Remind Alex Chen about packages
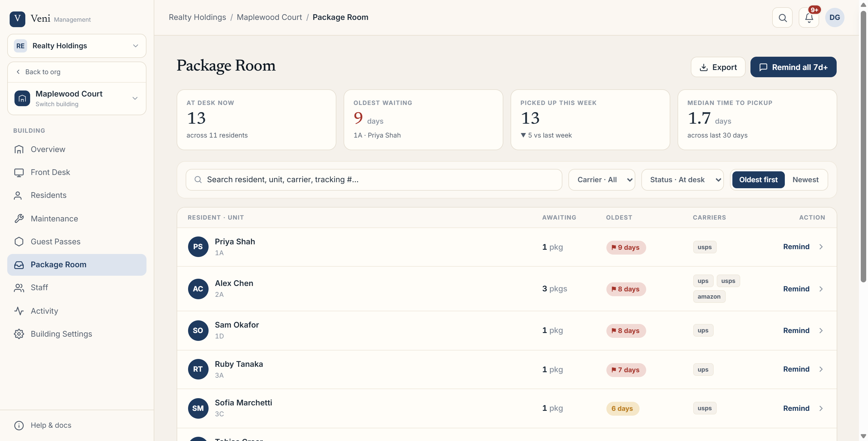868x441 pixels. [x=796, y=289]
